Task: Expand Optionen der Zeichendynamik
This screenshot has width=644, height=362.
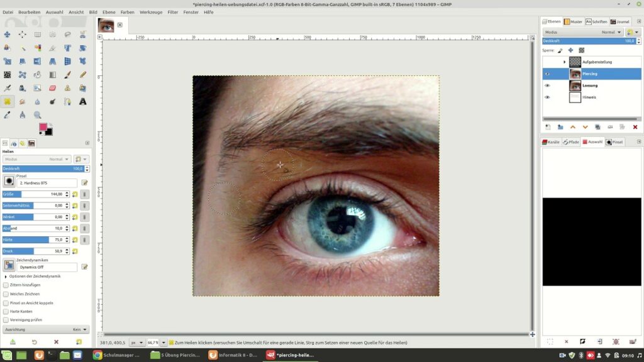Action: 6,276
